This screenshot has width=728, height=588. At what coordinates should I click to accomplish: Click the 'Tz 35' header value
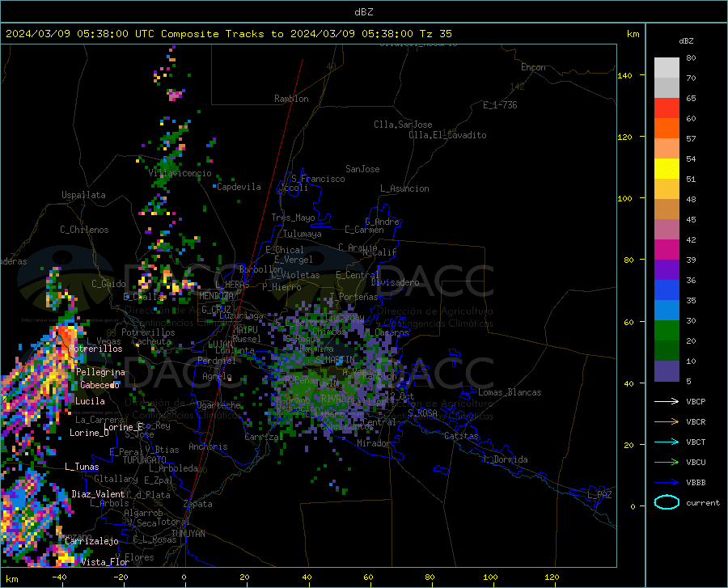click(x=435, y=34)
